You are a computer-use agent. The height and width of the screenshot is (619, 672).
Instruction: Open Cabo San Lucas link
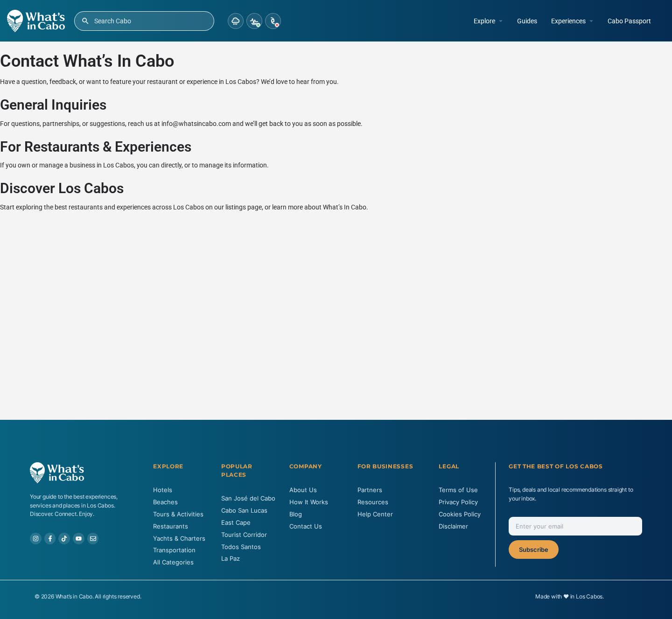(244, 510)
